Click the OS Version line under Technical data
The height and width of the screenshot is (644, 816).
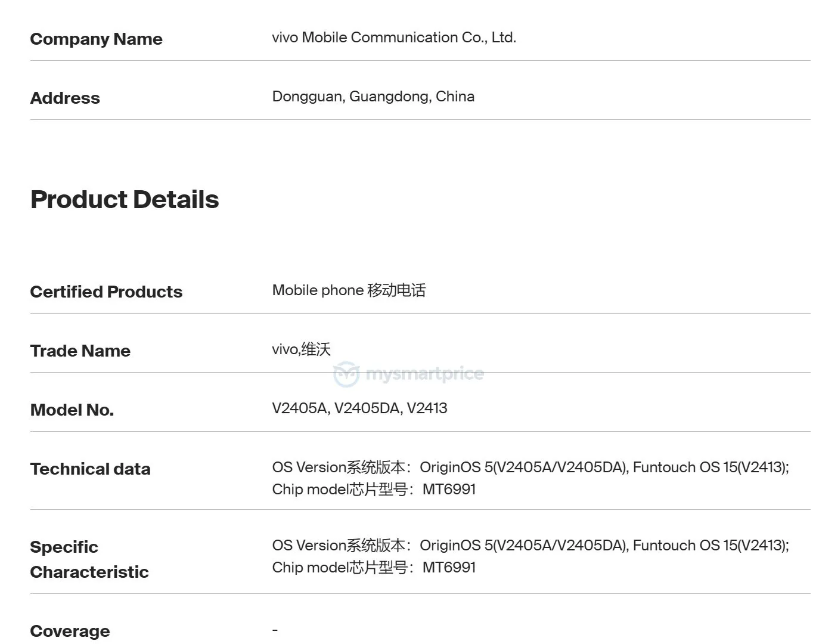pyautogui.click(x=530, y=467)
